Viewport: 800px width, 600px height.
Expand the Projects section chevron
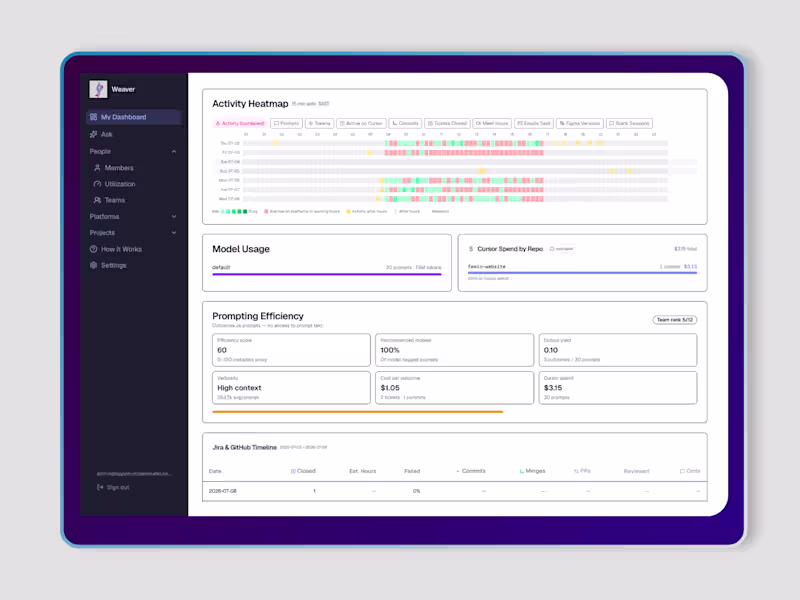[x=174, y=233]
